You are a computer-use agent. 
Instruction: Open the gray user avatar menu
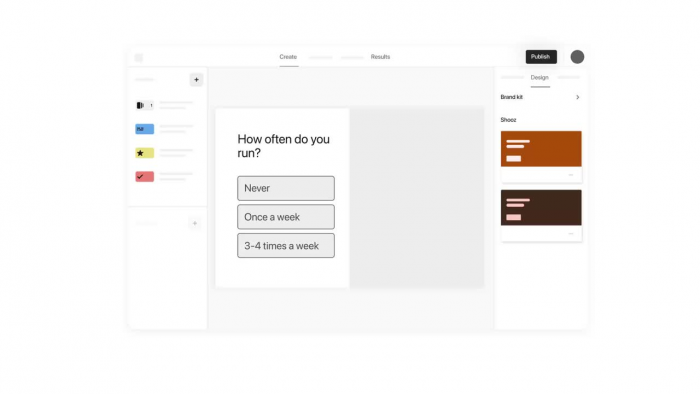577,57
